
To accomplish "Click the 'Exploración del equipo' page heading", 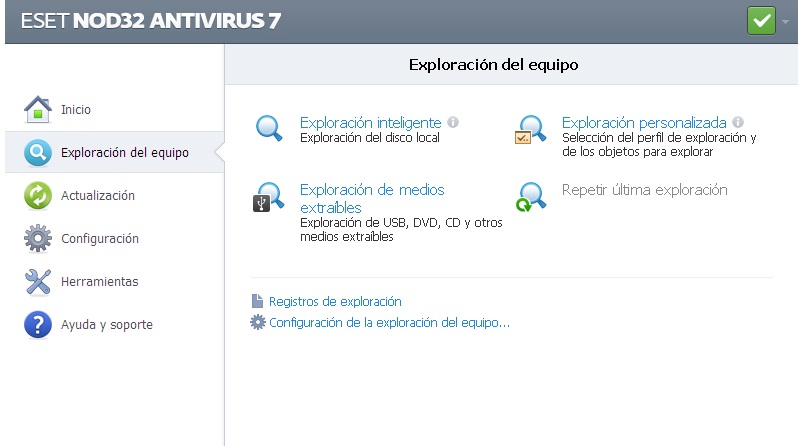I will tap(494, 65).
